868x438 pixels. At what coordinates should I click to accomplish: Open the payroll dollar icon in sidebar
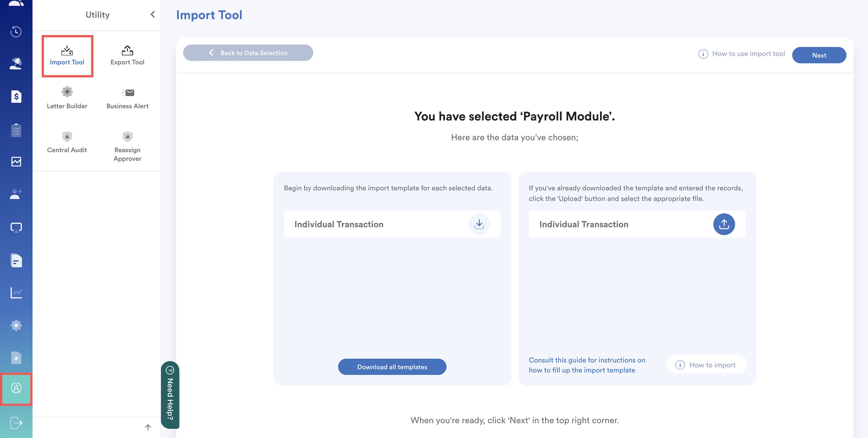click(16, 97)
